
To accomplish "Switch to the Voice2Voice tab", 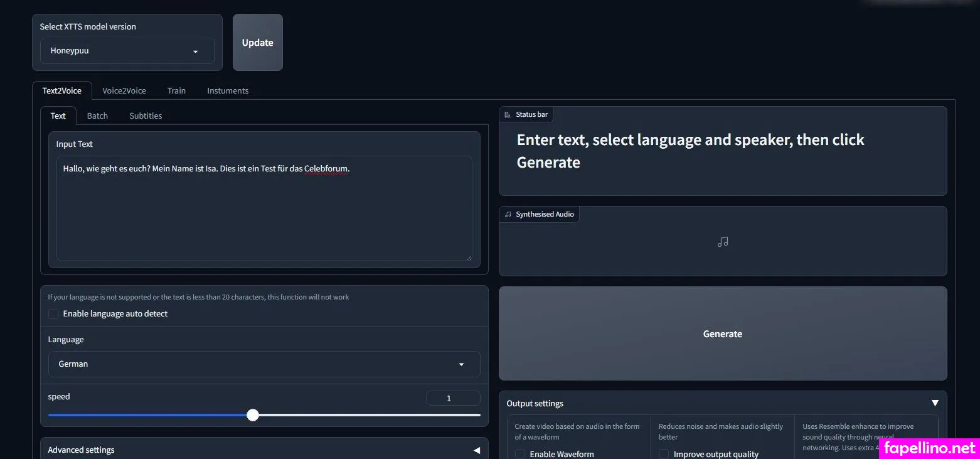I will (124, 91).
